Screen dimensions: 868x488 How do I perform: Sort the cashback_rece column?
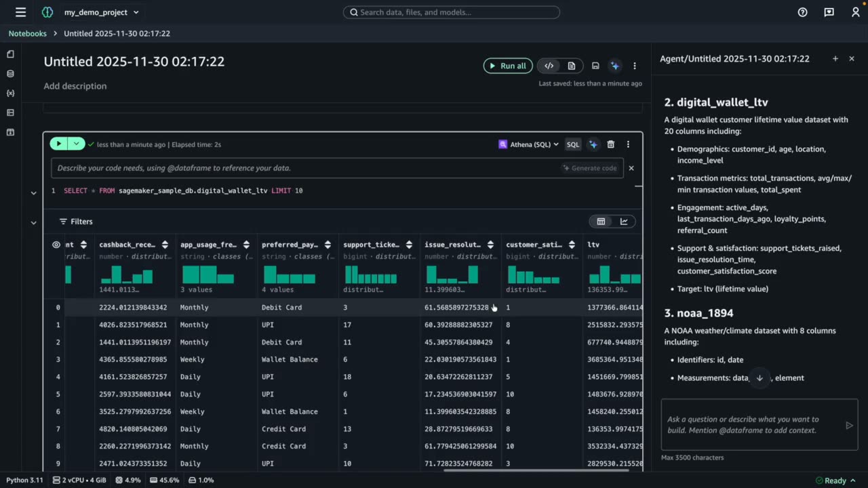(165, 245)
